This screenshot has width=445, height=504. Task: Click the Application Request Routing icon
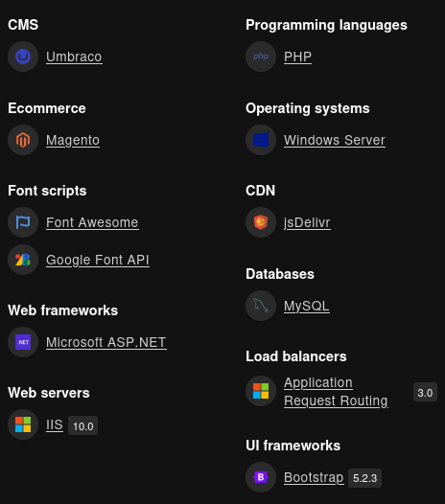pos(261,391)
